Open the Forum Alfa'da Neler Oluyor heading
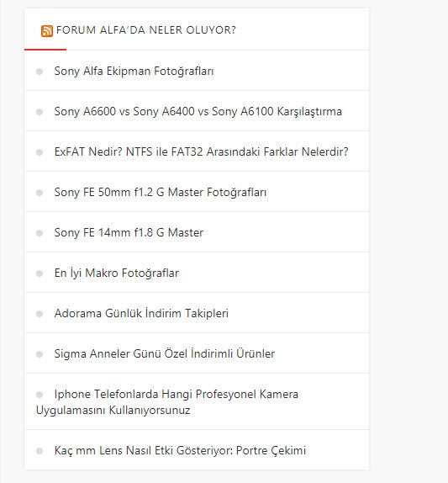 (x=146, y=30)
